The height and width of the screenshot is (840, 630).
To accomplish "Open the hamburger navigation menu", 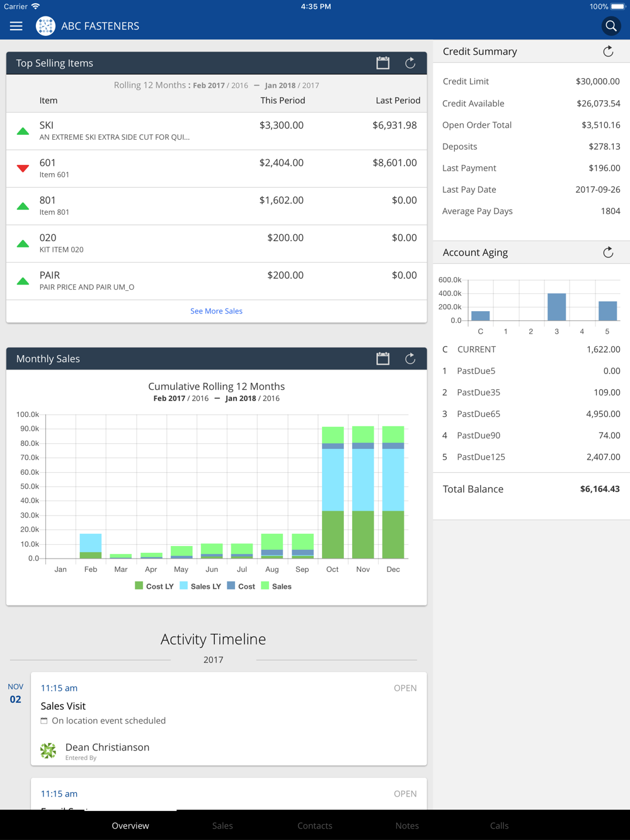I will [x=16, y=26].
